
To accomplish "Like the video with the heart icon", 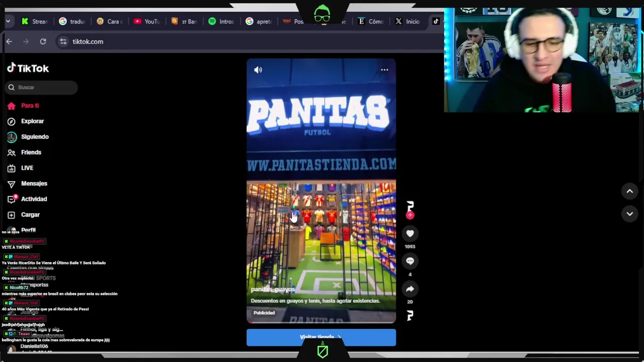I will 410,233.
